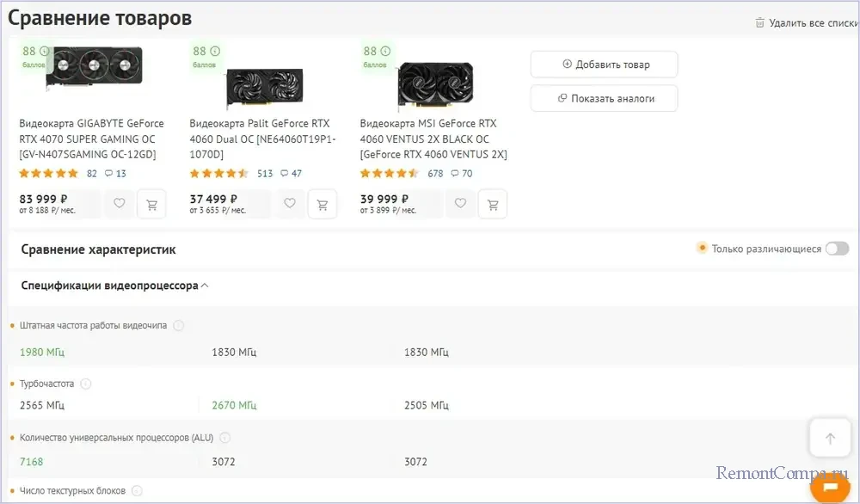860x504 pixels.
Task: Open MSI GeForce RTX 4060 VENTUS link
Action: point(433,138)
